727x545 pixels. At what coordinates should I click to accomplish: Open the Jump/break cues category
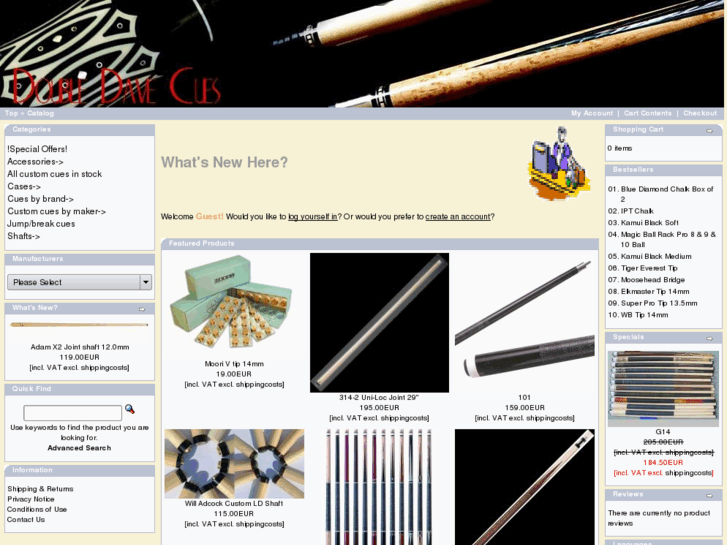coord(41,224)
